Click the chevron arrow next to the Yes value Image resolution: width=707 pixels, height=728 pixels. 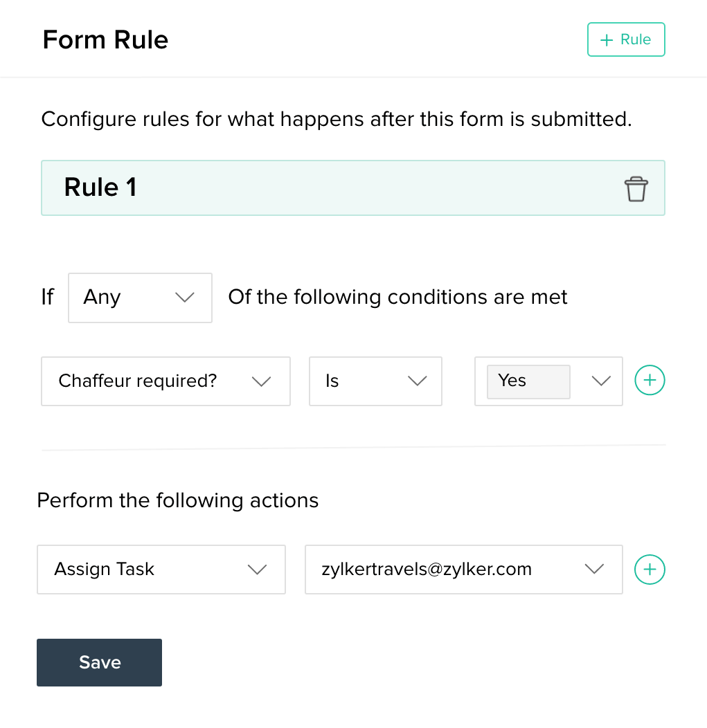pyautogui.click(x=600, y=381)
